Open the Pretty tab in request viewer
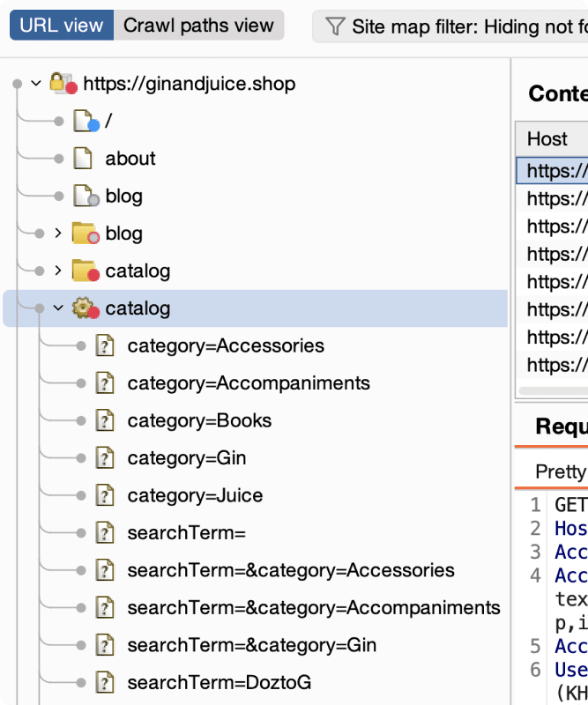 click(560, 471)
